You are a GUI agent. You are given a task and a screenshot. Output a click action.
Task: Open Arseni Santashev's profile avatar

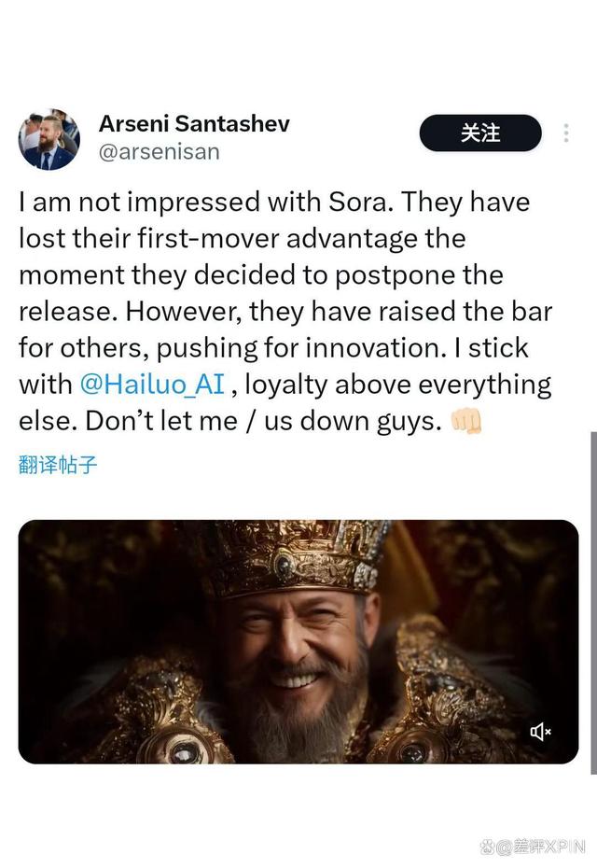click(49, 139)
